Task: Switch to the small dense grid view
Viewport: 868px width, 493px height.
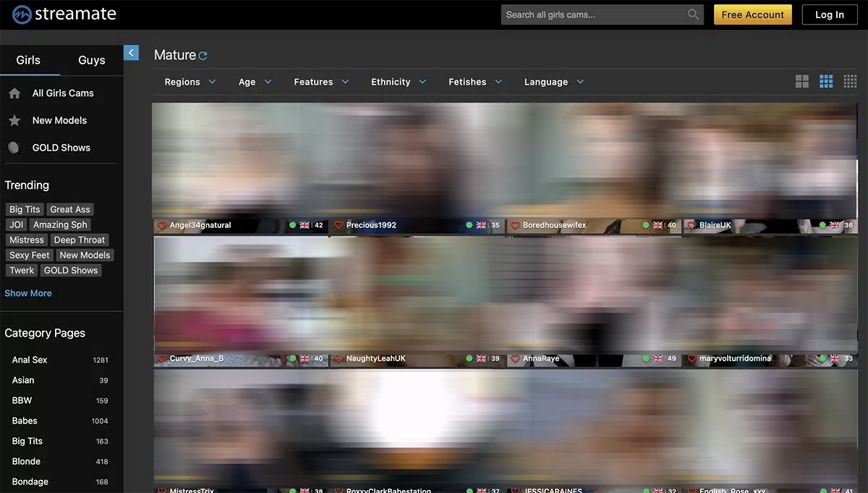Action: pyautogui.click(x=850, y=82)
